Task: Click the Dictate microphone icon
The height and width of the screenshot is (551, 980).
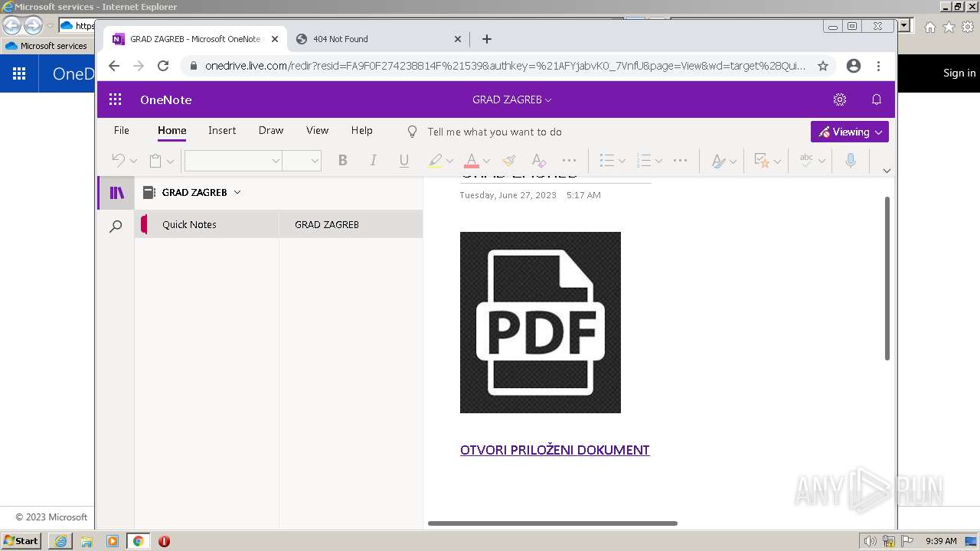Action: pyautogui.click(x=850, y=161)
